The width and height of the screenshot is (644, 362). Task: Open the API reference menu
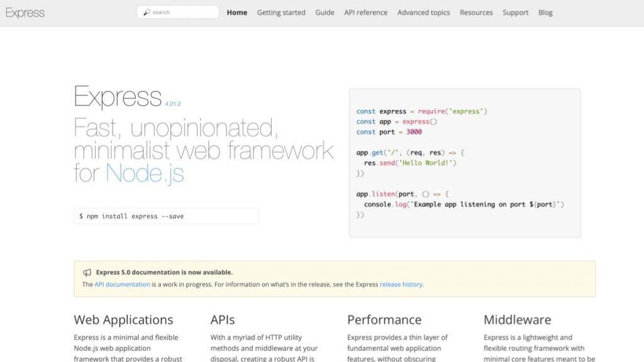365,13
